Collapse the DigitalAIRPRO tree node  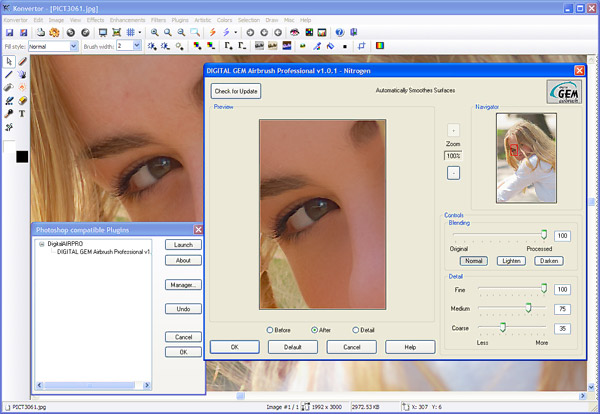[x=42, y=244]
